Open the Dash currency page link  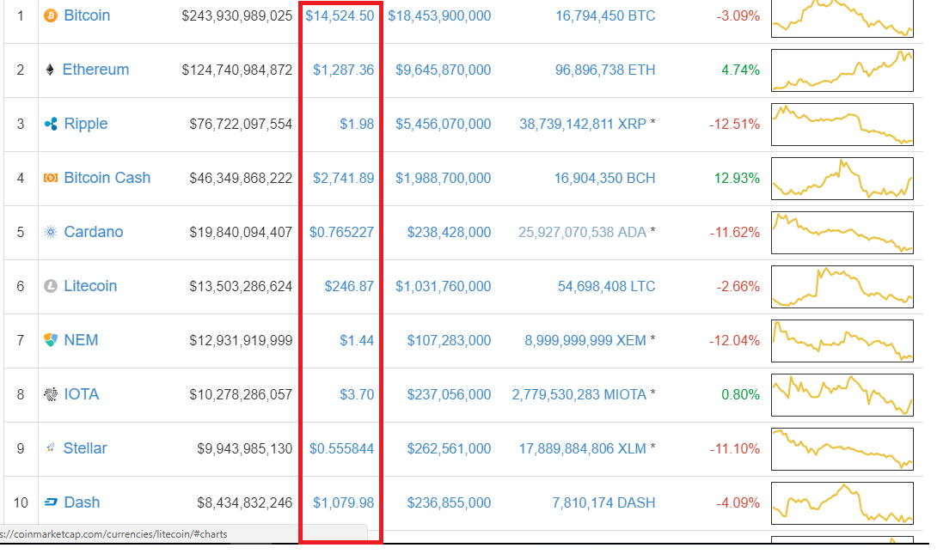[82, 502]
